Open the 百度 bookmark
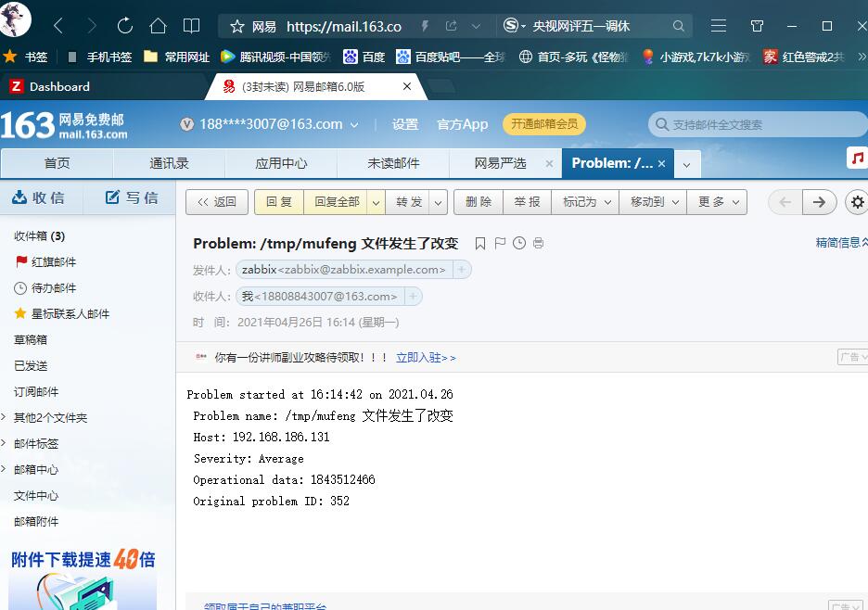 pos(364,57)
